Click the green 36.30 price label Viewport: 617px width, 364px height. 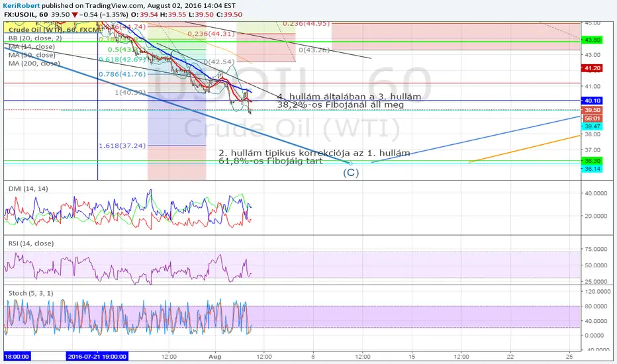tap(592, 161)
